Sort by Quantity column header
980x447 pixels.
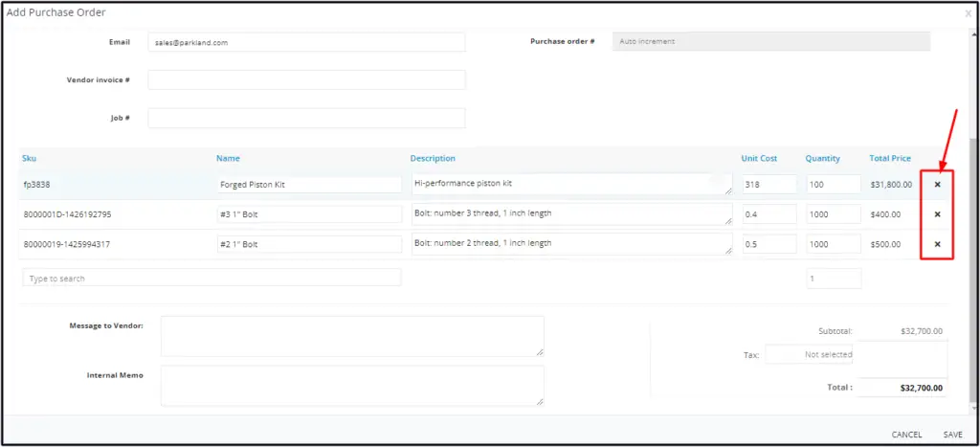click(x=822, y=158)
